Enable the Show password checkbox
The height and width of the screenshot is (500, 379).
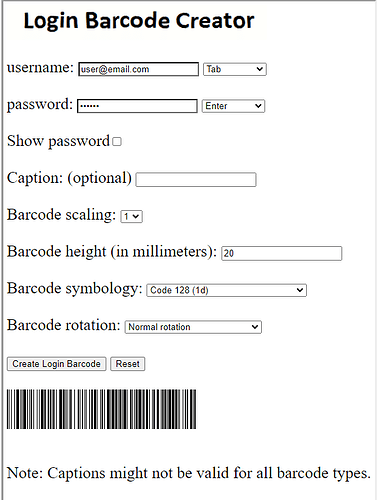[117, 142]
